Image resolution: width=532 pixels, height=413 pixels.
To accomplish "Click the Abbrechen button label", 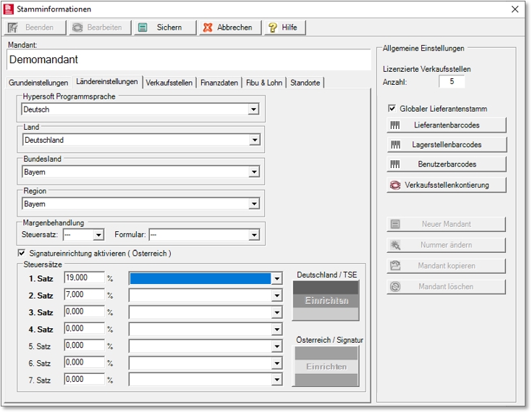I will pyautogui.click(x=235, y=28).
